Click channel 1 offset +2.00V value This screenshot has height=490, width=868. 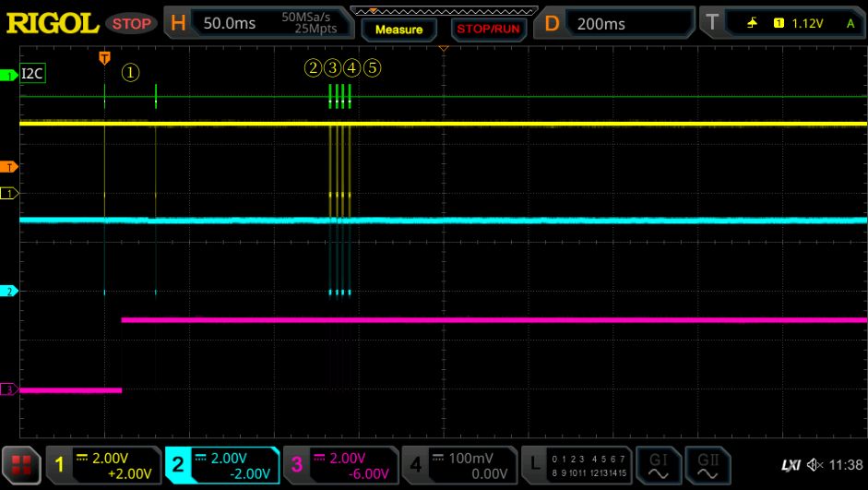tap(130, 474)
